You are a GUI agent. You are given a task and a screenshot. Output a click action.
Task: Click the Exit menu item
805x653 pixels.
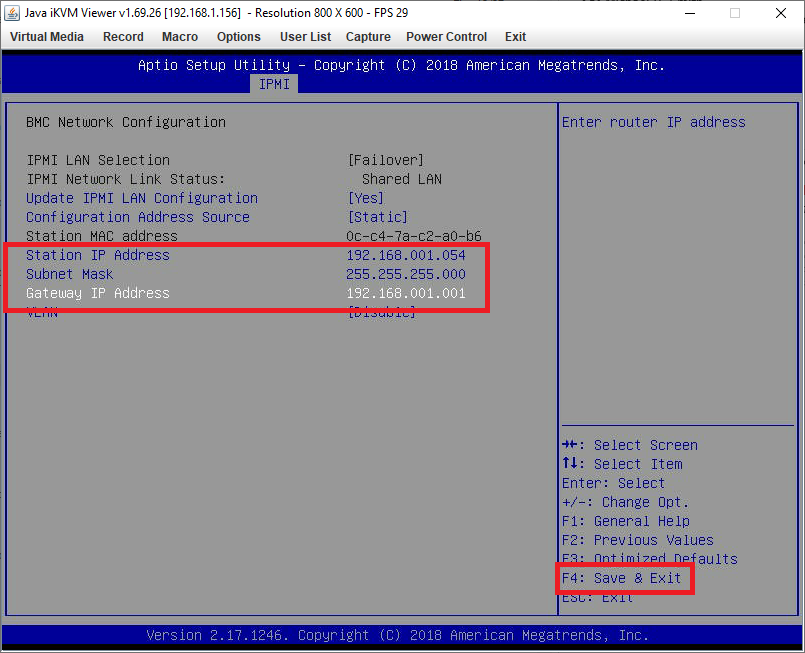[x=515, y=37]
